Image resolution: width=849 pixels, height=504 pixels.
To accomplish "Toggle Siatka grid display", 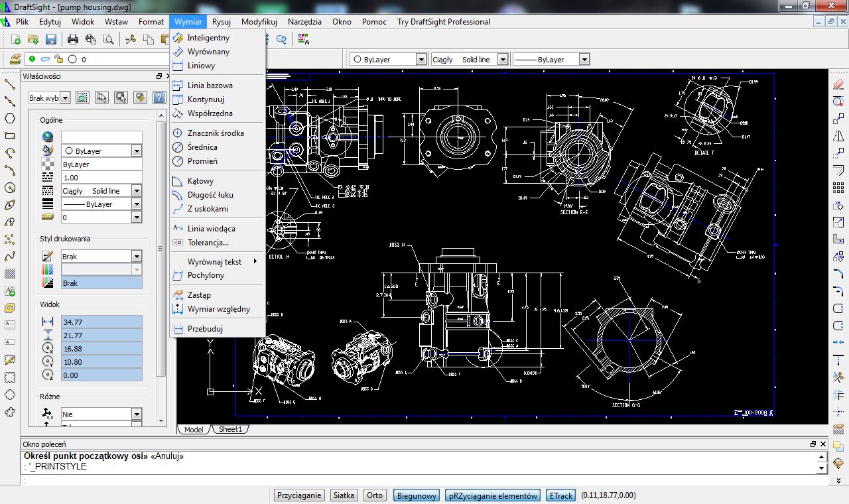I will pyautogui.click(x=344, y=495).
